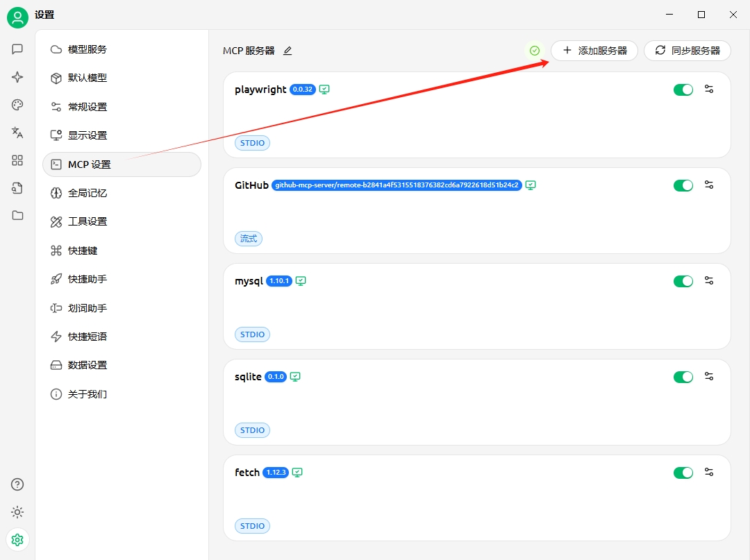Image resolution: width=750 pixels, height=560 pixels.
Task: Open the files folder sidebar icon
Action: [x=17, y=216]
